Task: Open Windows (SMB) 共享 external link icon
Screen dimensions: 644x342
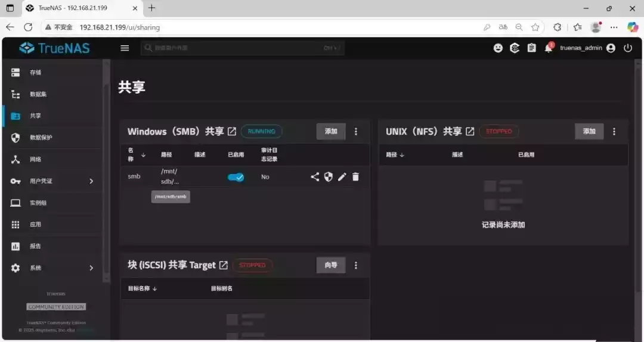Action: [232, 132]
